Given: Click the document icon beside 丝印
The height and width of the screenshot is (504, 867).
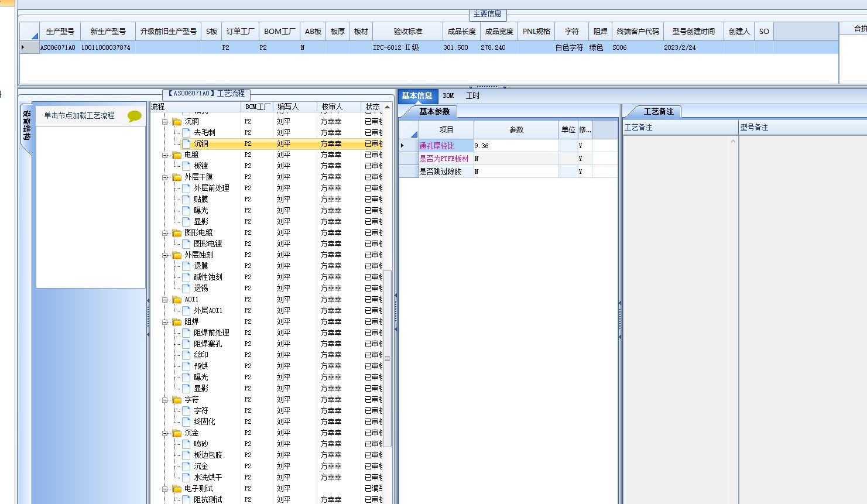Looking at the screenshot, I should pos(186,355).
